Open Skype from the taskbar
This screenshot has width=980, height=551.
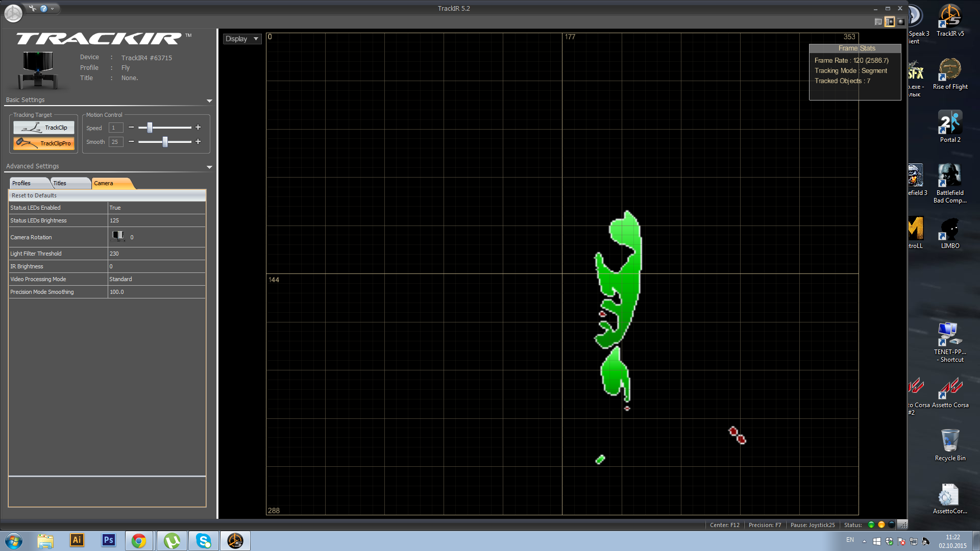204,541
